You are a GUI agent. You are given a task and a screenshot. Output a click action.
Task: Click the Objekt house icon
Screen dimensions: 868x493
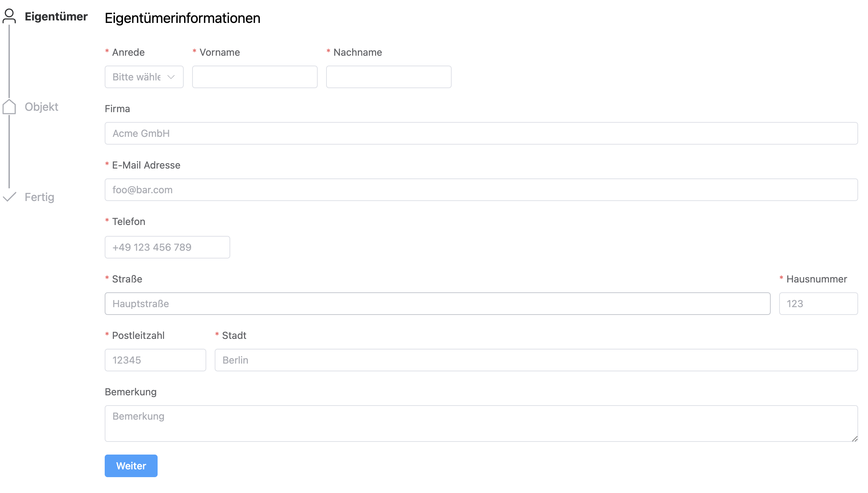point(9,106)
